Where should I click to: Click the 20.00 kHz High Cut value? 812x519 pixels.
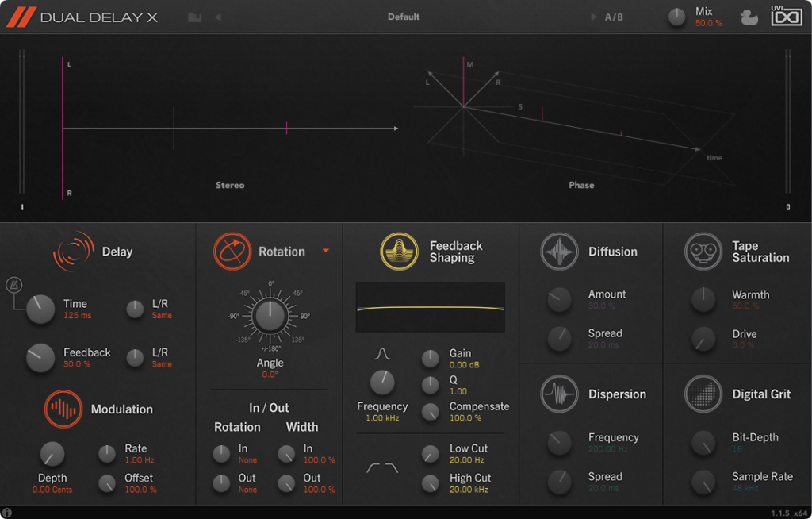pos(469,490)
